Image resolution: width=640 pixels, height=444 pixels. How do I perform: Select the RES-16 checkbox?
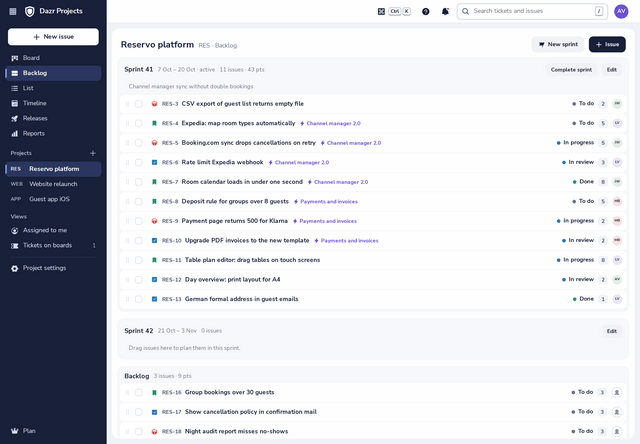coord(139,392)
